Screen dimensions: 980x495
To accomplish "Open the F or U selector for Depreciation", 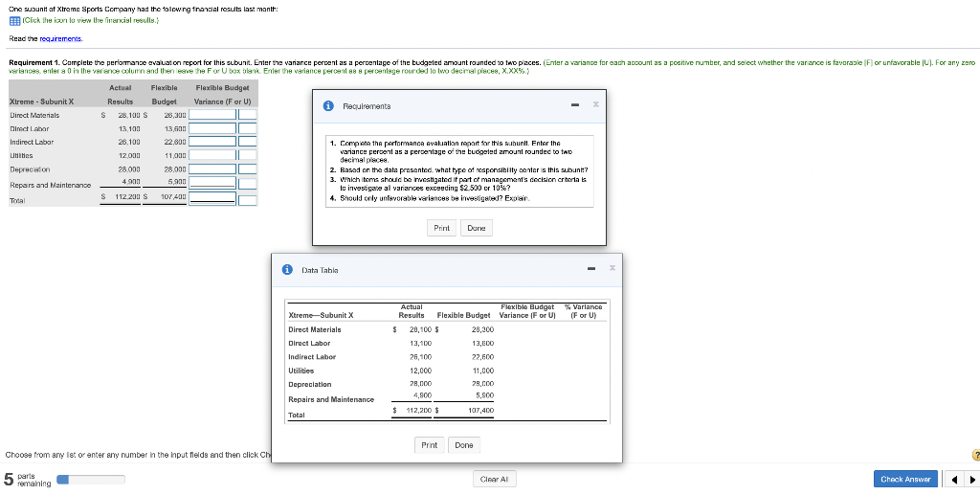I will point(248,169).
